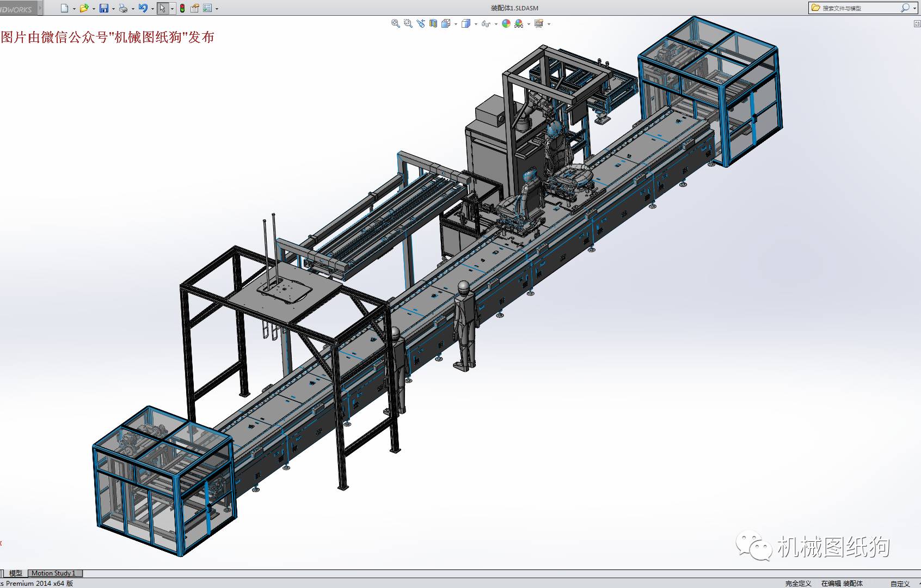Switch to the 模型 tab

(15, 573)
